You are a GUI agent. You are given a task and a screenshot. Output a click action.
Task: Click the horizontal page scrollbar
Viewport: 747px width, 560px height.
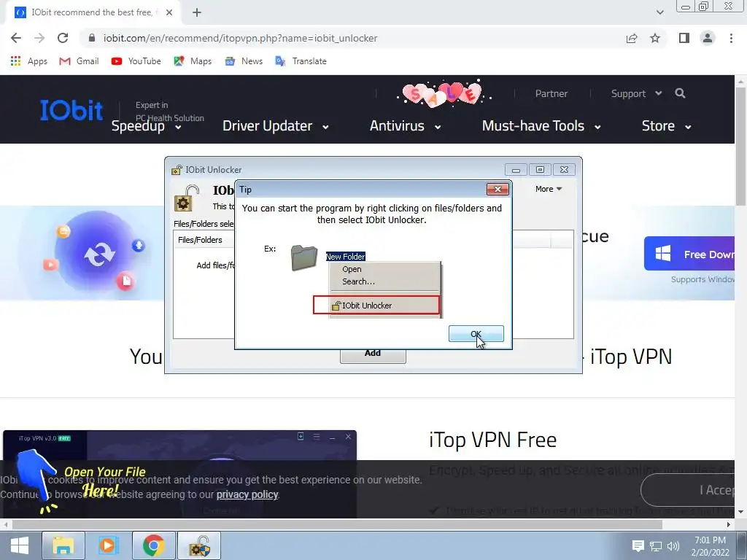point(337,524)
